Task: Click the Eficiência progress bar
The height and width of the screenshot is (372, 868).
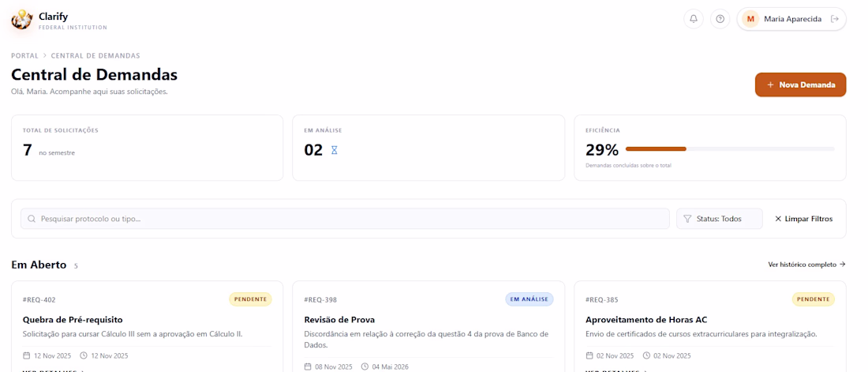Action: click(730, 149)
